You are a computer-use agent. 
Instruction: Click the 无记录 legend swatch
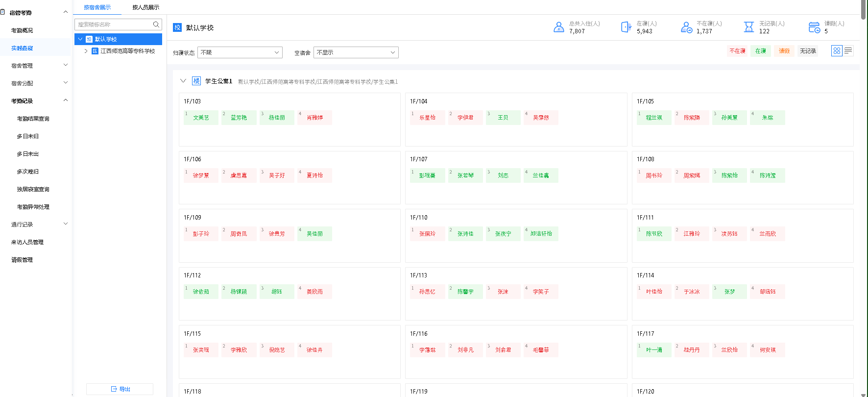[x=808, y=51]
